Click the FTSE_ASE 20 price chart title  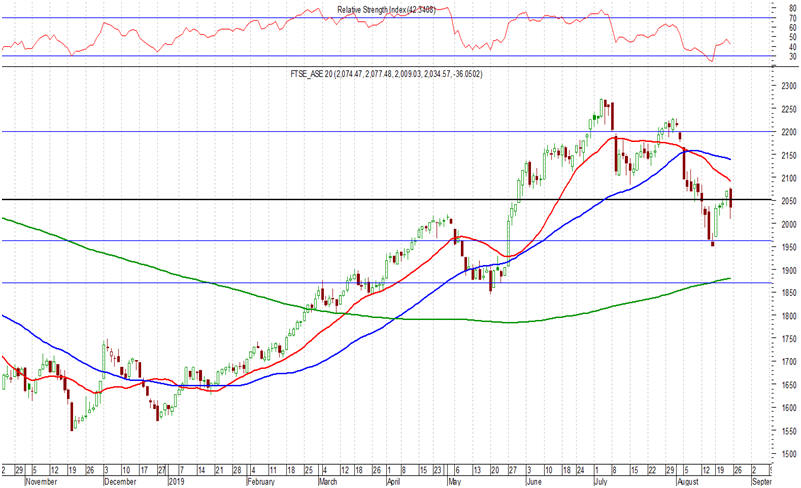click(x=386, y=74)
